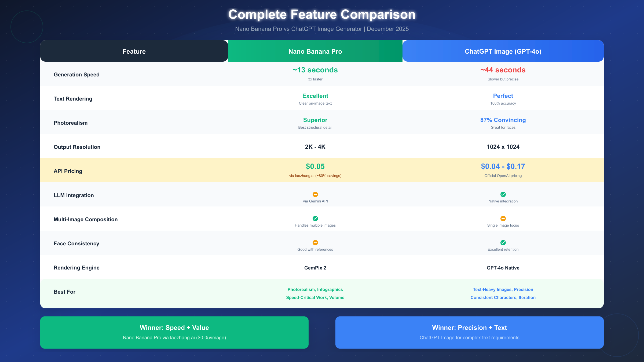Click the Photorealism, Infographics best-for text

315,289
